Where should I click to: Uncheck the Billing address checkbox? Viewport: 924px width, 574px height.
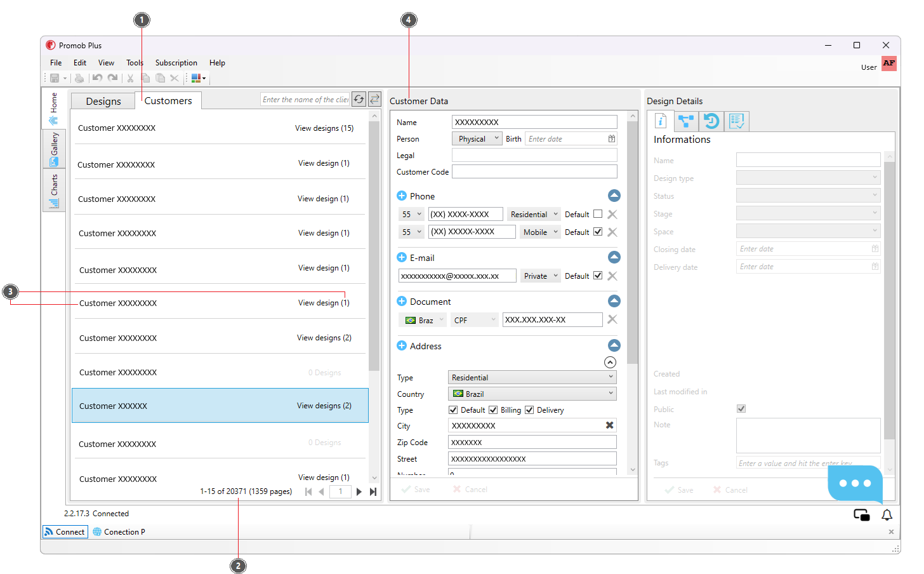pos(493,410)
